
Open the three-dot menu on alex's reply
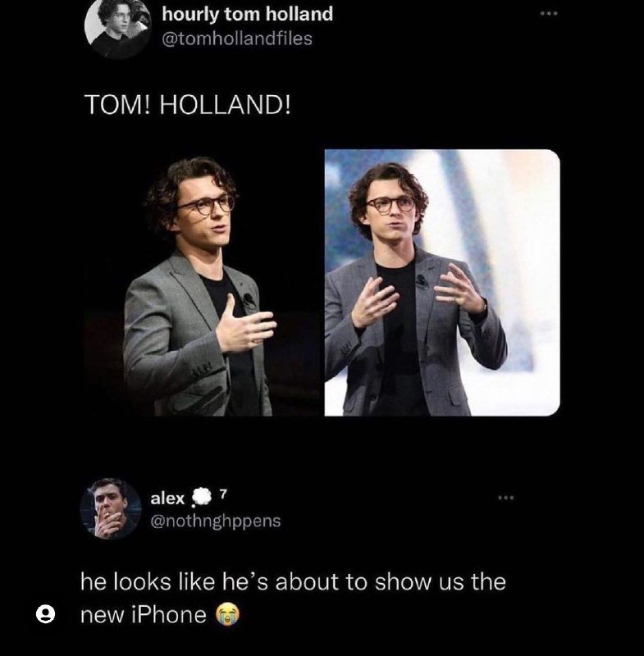pos(505,497)
